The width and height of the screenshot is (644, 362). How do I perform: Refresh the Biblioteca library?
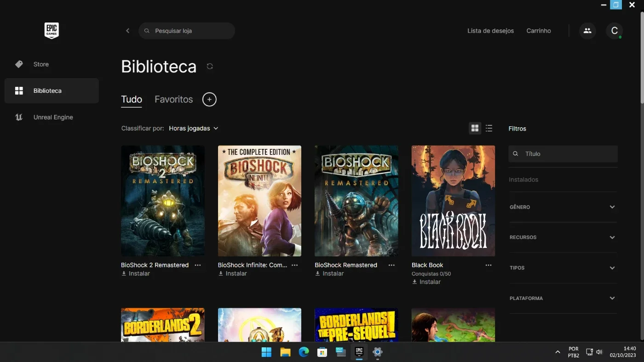click(210, 66)
